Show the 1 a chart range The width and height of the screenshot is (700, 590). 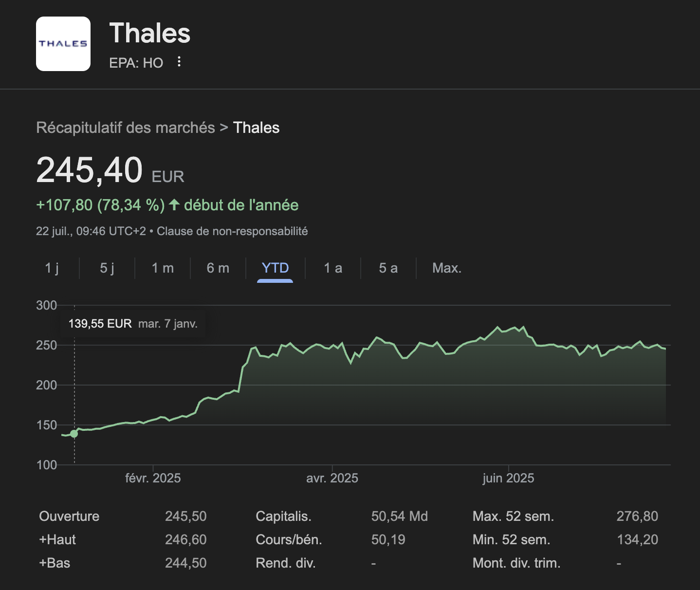pos(333,268)
